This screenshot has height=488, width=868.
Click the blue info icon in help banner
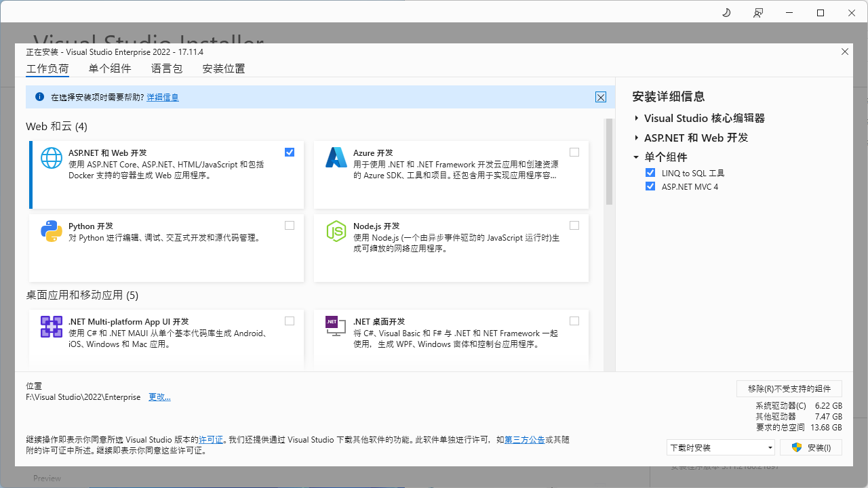pyautogui.click(x=39, y=97)
